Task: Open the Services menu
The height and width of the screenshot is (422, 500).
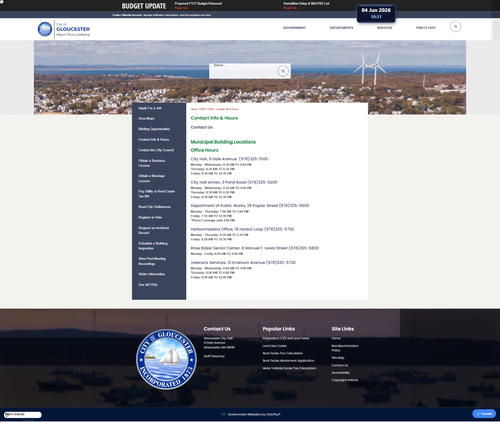Action: click(x=384, y=28)
